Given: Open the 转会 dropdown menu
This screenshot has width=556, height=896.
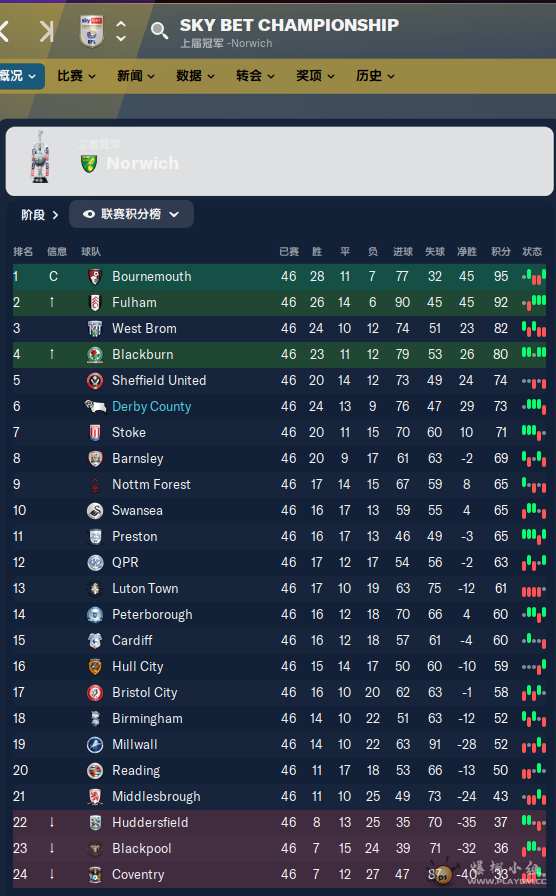Looking at the screenshot, I should 255,76.
